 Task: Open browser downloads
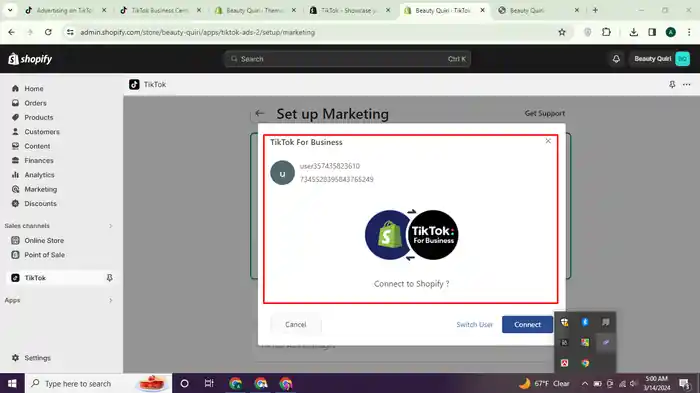click(x=633, y=32)
